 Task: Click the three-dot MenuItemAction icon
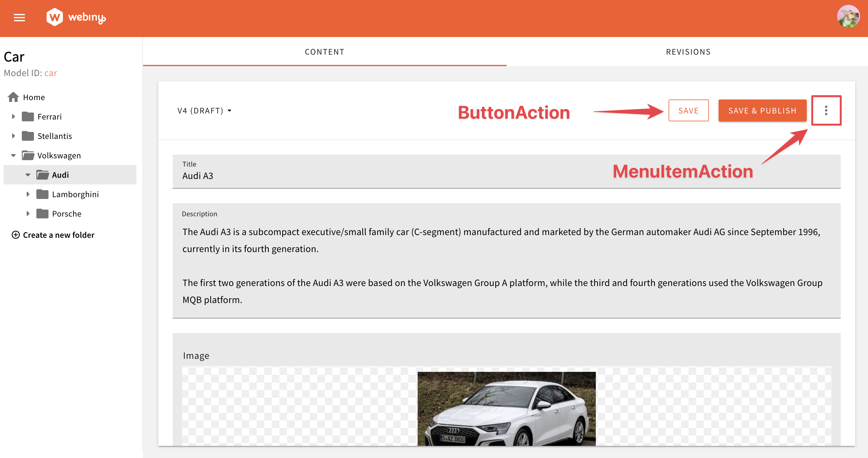[x=826, y=110]
